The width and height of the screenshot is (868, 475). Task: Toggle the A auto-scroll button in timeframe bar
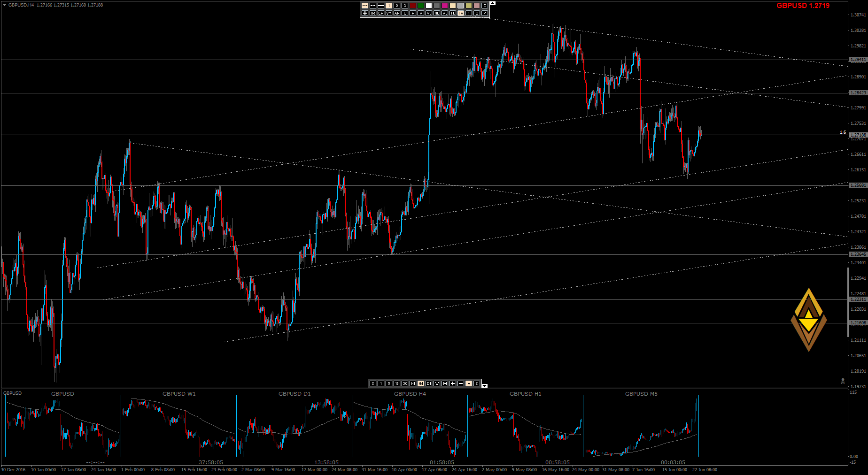469,383
